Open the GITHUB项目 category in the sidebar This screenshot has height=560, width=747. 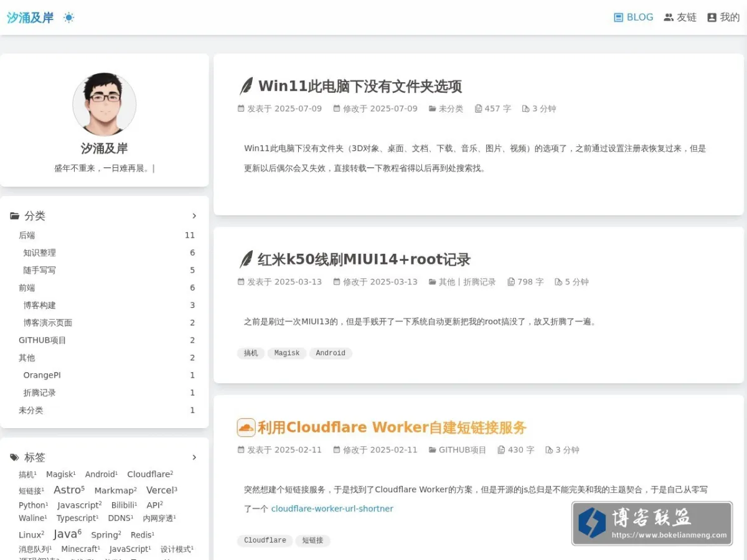tap(42, 340)
